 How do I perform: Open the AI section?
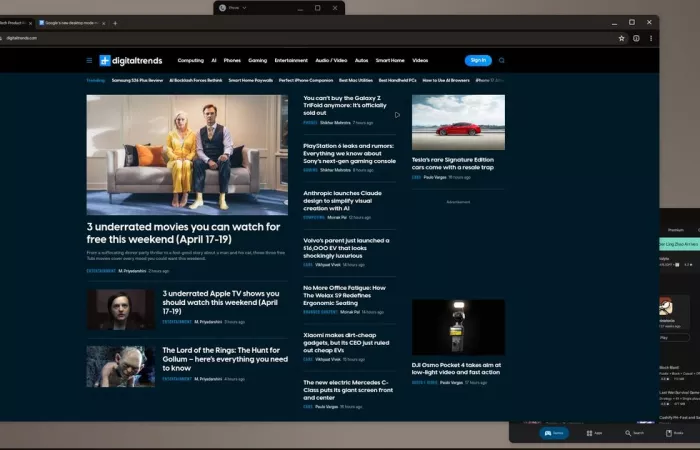214,60
